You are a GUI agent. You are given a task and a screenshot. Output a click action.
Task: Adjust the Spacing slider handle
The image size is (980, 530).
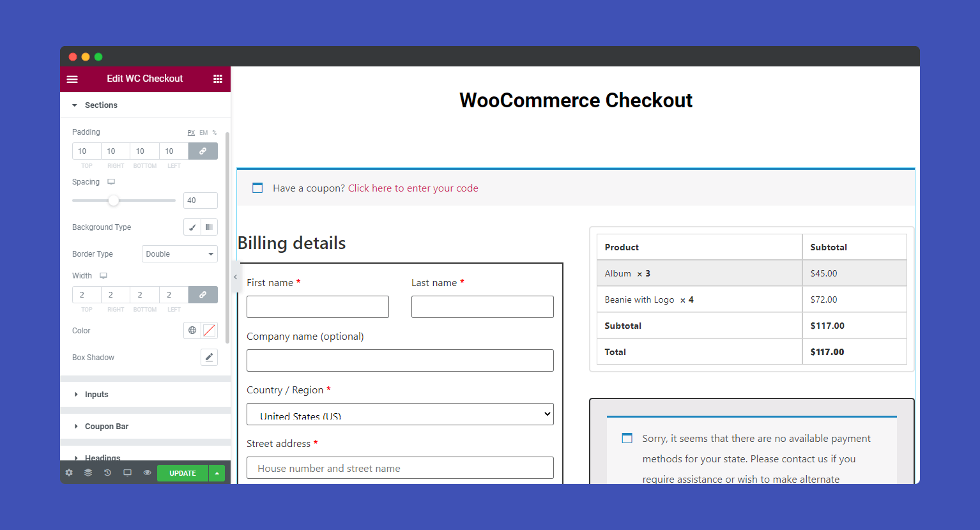pyautogui.click(x=114, y=201)
